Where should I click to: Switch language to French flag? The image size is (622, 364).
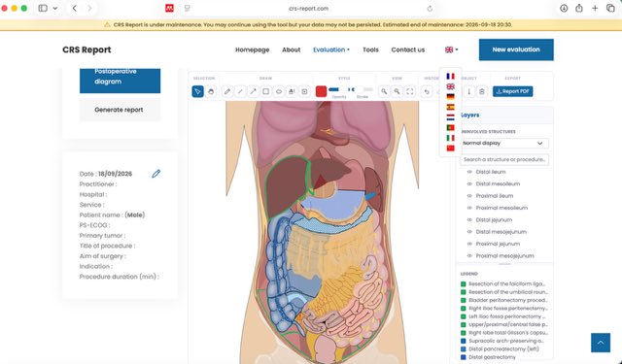tap(450, 76)
